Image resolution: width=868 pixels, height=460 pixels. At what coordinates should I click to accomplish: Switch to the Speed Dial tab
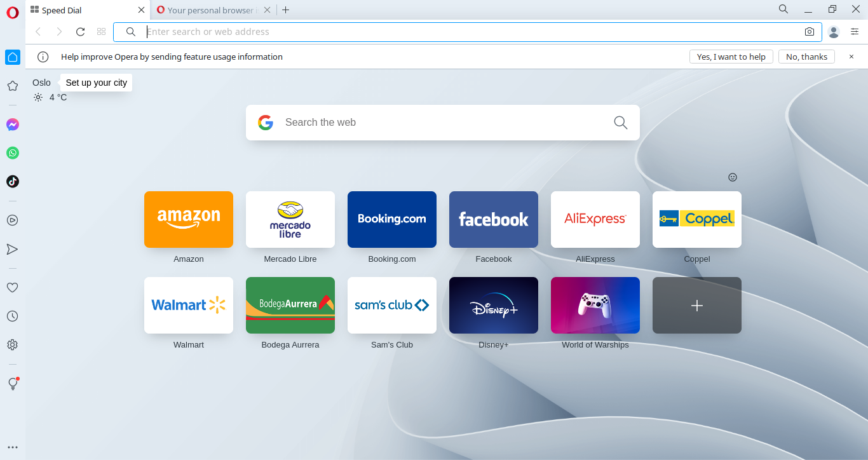point(86,10)
